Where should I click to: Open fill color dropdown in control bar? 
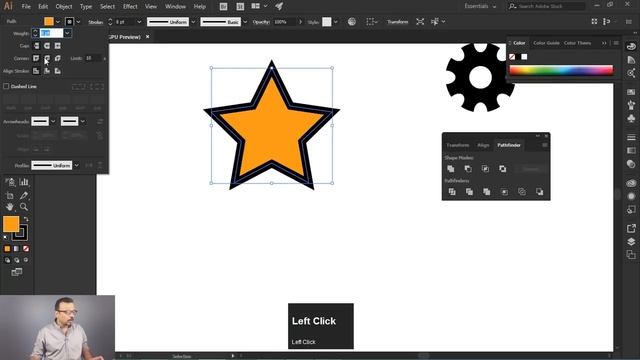[58, 22]
